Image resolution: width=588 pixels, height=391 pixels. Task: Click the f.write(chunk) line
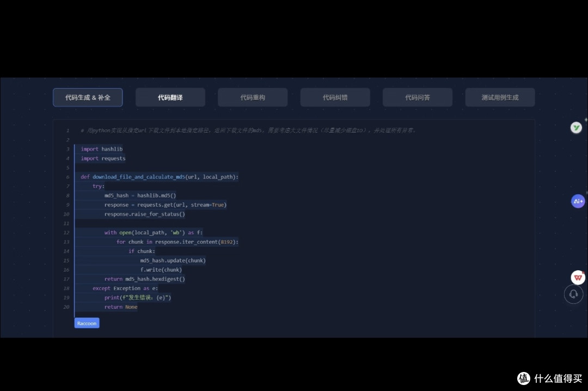(x=161, y=270)
